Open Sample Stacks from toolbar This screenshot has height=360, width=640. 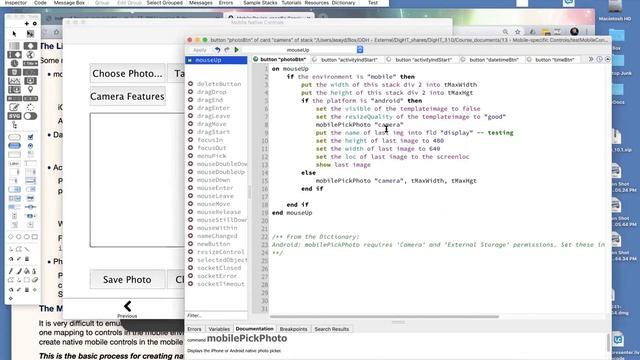click(260, 3)
